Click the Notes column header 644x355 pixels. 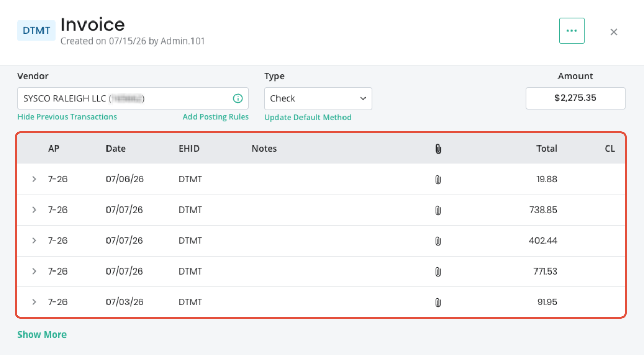[264, 149]
